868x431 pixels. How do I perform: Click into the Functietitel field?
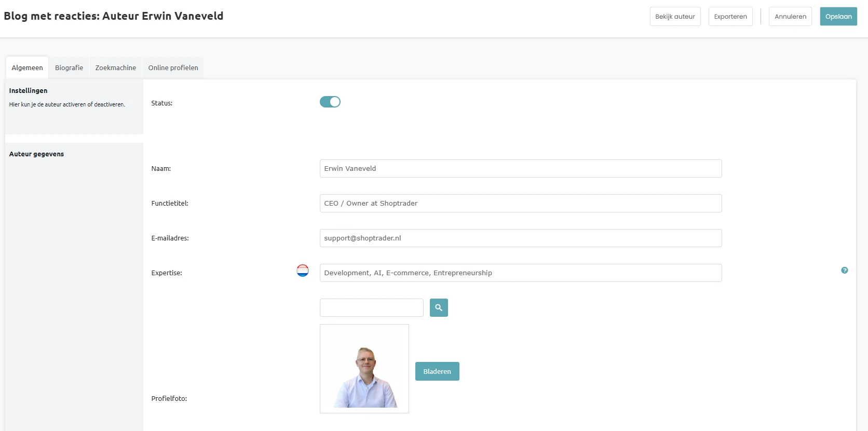coord(520,204)
